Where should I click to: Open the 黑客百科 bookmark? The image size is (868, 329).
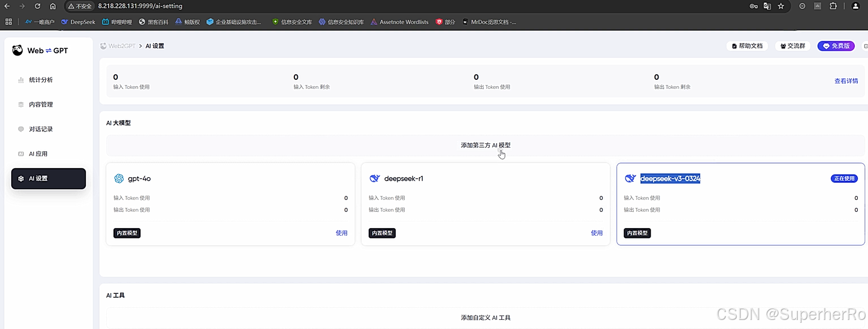pyautogui.click(x=153, y=22)
